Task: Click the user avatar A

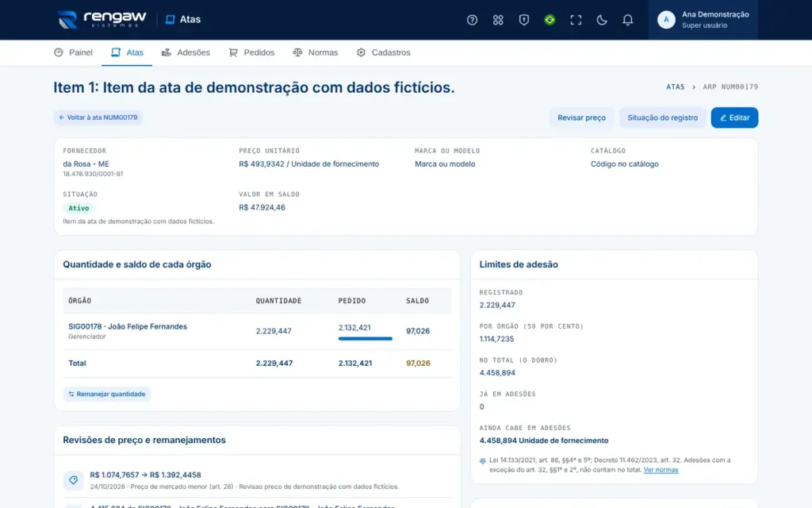Action: point(666,20)
